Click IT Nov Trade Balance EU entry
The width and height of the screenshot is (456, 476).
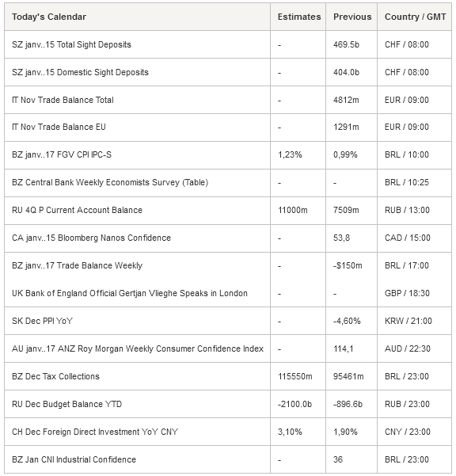tap(59, 127)
